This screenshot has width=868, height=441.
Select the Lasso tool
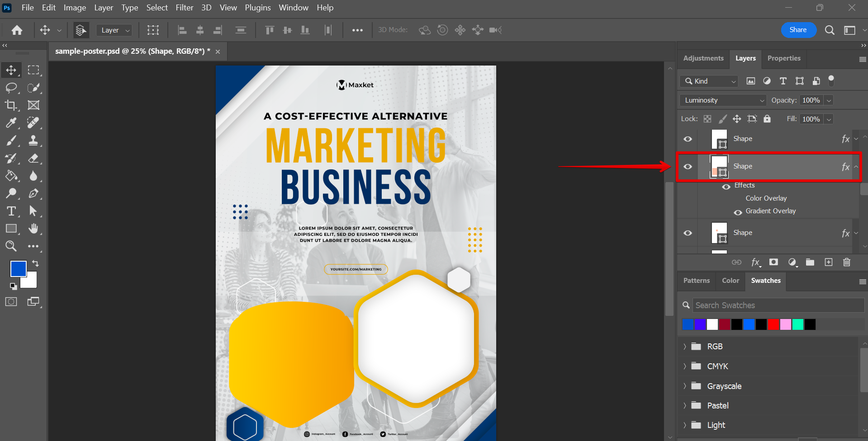11,88
